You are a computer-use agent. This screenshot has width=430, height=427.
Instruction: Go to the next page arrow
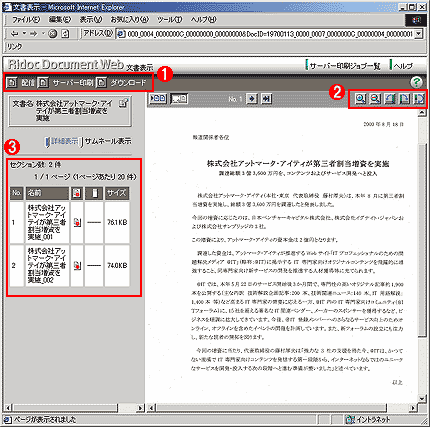252,99
